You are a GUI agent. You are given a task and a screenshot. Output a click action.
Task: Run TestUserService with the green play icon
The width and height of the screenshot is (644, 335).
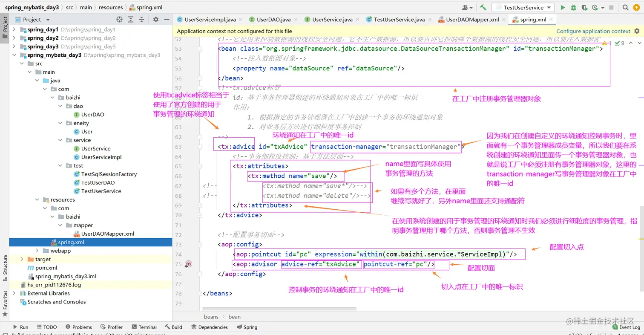coord(563,8)
